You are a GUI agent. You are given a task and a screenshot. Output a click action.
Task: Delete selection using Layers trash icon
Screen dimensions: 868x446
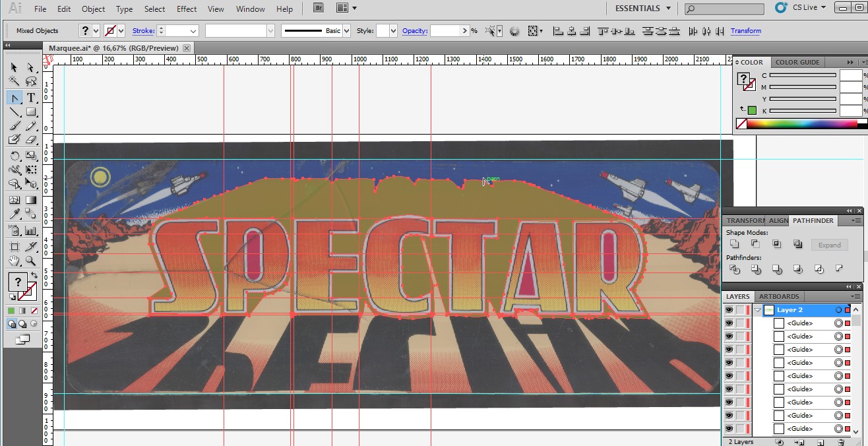coord(841,442)
